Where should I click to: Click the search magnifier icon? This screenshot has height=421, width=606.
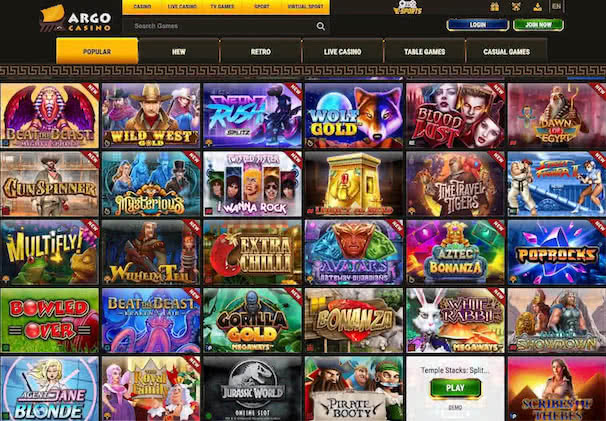click(320, 26)
